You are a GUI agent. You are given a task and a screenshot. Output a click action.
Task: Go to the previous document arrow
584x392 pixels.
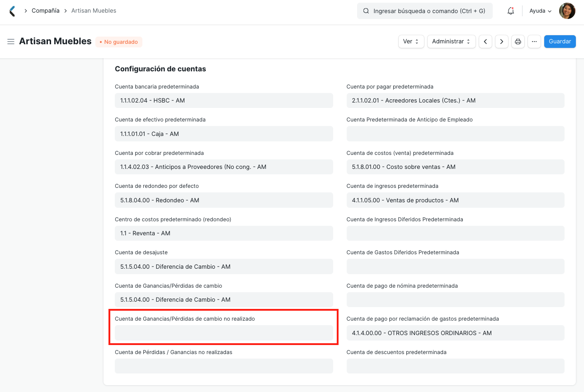485,42
